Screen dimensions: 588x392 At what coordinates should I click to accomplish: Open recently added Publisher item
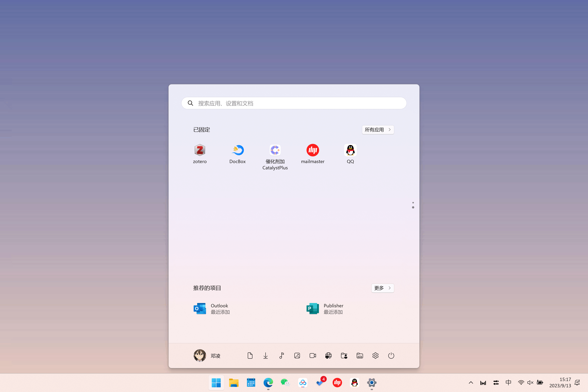click(x=325, y=309)
